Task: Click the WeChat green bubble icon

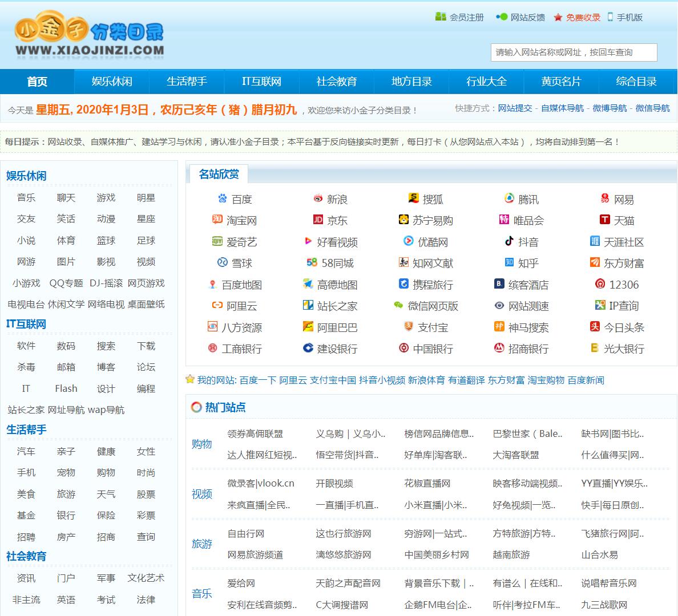Action: (398, 305)
